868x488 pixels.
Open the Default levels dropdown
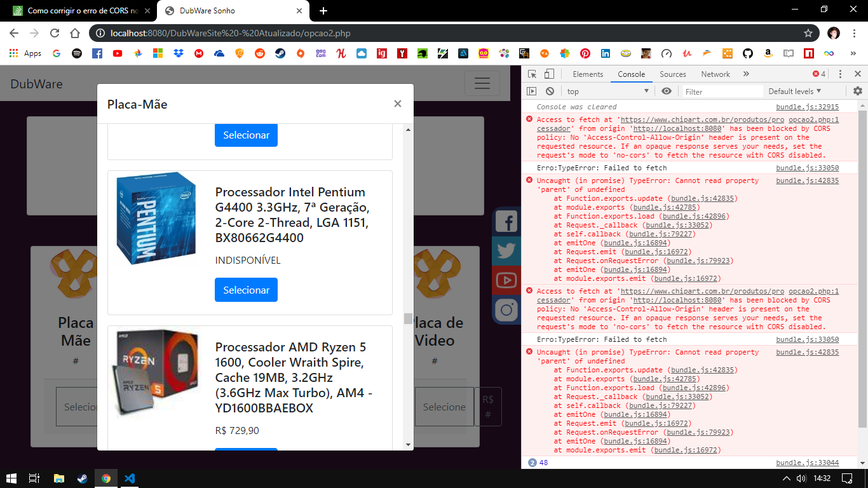[x=794, y=91]
